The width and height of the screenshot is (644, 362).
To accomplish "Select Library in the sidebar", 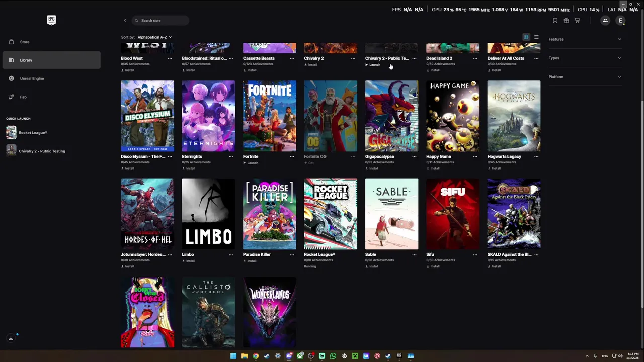I will [51, 60].
